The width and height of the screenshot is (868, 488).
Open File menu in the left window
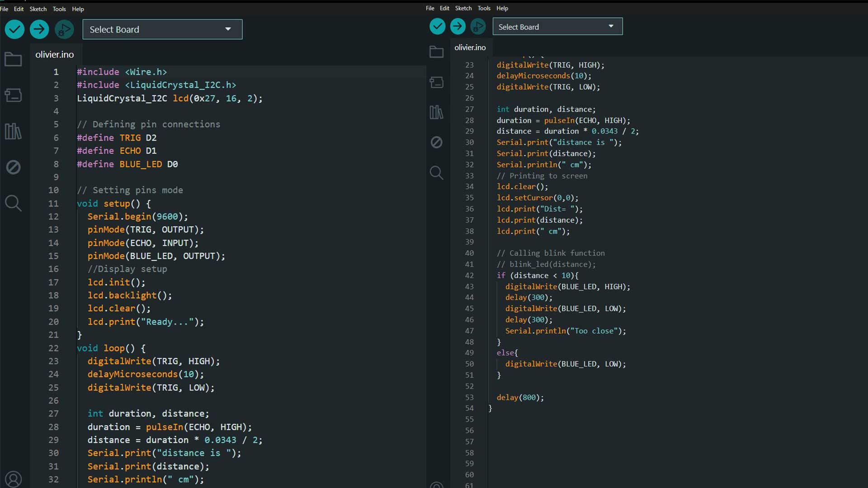coord(4,9)
